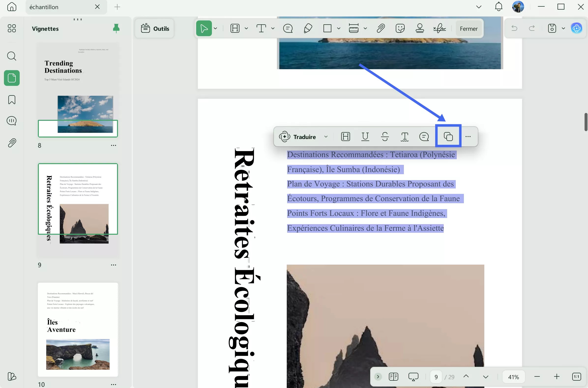
Task: Click the page number field showing 9
Action: [436, 377]
